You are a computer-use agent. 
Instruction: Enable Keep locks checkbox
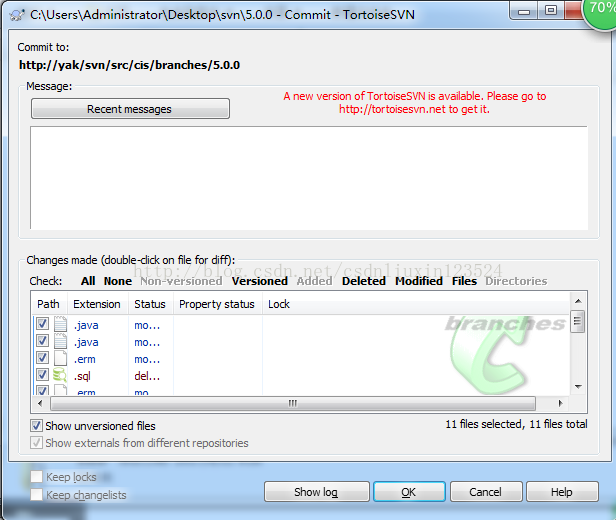point(37,477)
